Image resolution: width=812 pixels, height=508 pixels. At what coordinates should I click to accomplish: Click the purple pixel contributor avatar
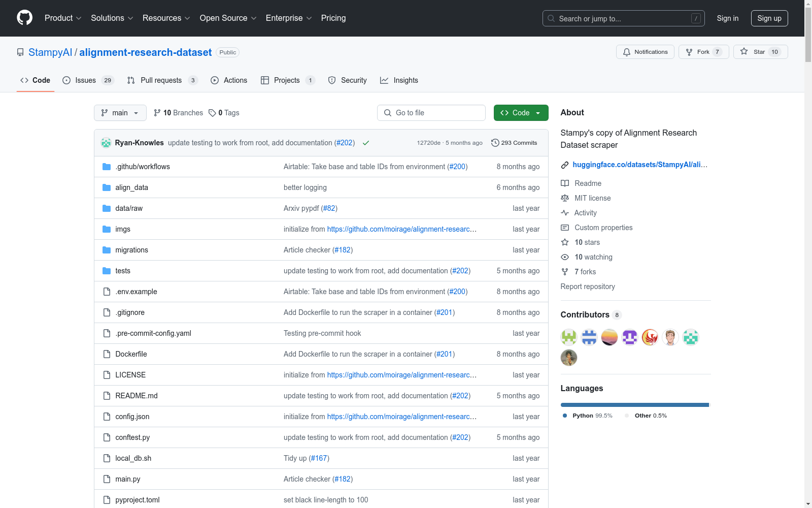630,337
